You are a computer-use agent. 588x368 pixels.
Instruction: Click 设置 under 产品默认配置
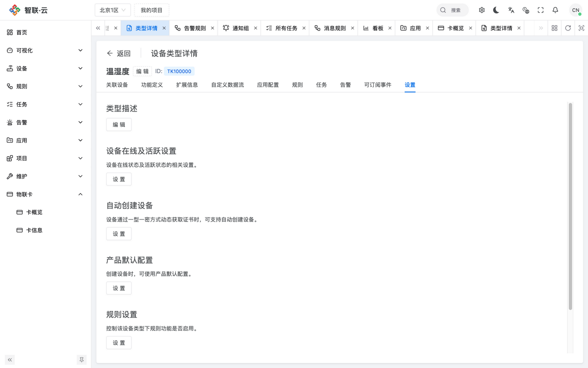click(119, 288)
